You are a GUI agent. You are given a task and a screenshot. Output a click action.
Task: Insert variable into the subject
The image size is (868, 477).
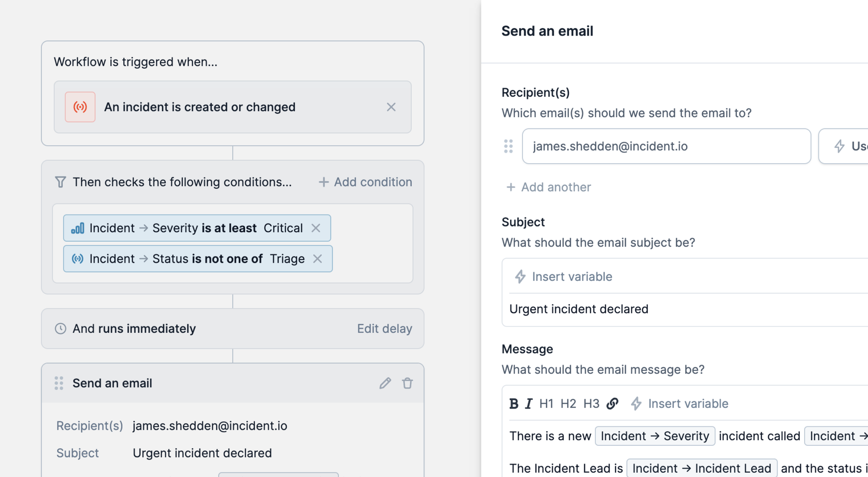[564, 276]
